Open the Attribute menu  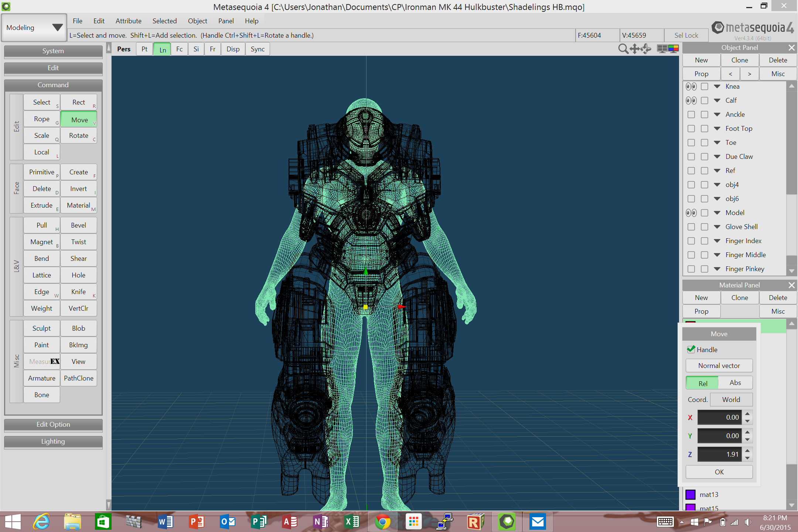pyautogui.click(x=129, y=21)
